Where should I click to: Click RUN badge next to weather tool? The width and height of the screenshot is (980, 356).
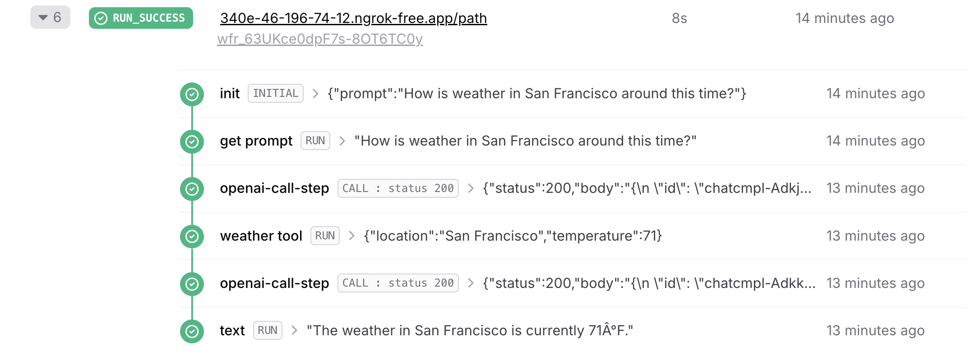pyautogui.click(x=325, y=236)
